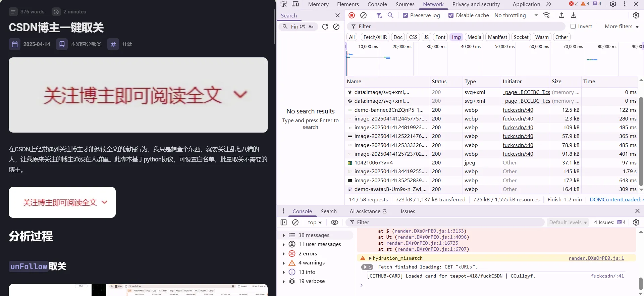Screen dimensions: 644x296
Task: Select the Fetch/XHR type filter
Action: click(x=375, y=37)
